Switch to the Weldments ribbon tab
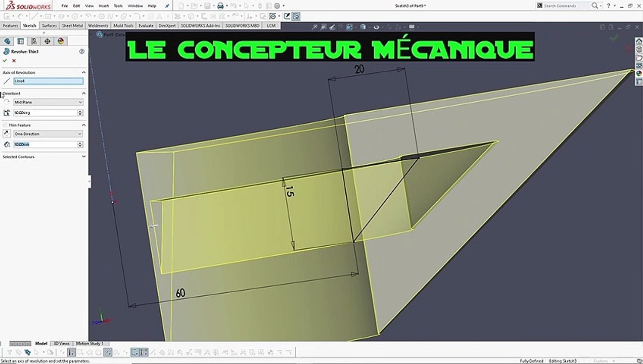The width and height of the screenshot is (643, 364). [98, 25]
